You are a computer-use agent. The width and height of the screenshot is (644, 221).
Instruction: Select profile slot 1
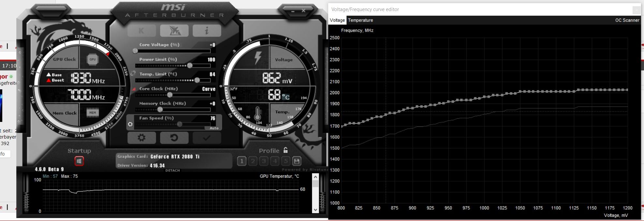coord(242,161)
